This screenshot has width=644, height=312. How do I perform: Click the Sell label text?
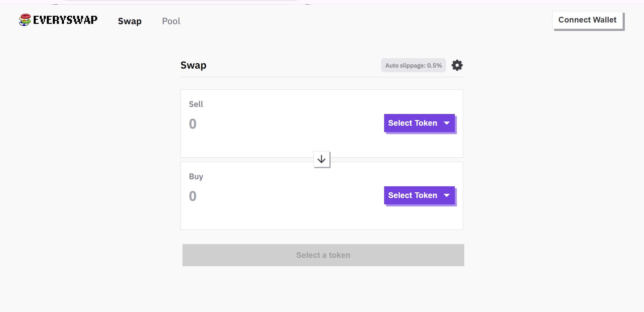coord(196,104)
